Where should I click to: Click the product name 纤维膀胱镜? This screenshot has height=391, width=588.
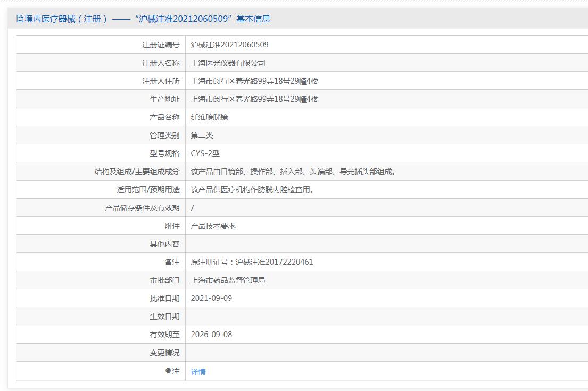pos(209,117)
